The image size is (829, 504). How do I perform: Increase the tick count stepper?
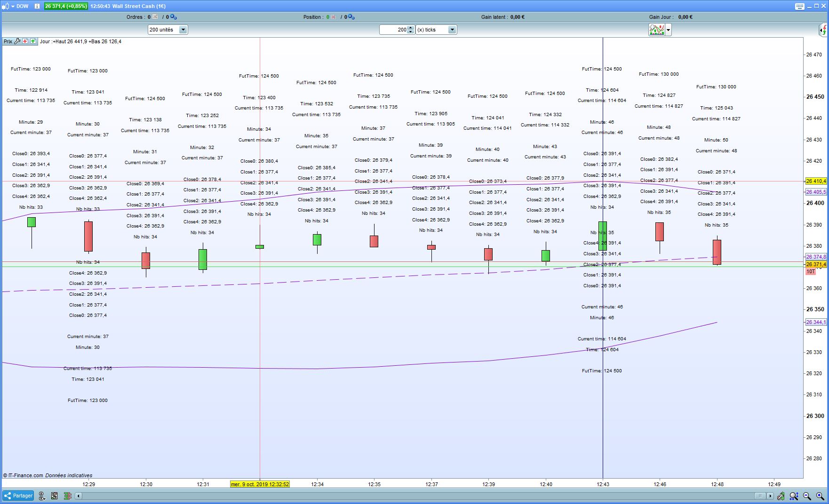(x=411, y=27)
